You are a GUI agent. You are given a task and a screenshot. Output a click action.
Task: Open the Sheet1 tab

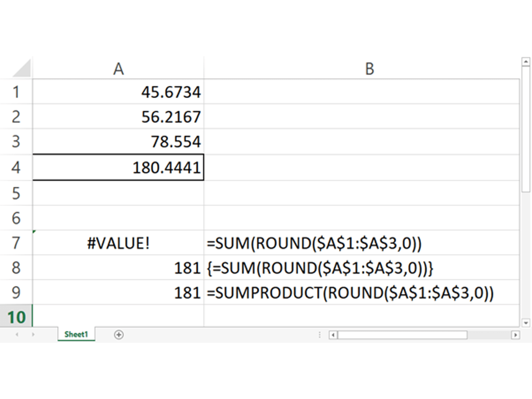point(76,334)
